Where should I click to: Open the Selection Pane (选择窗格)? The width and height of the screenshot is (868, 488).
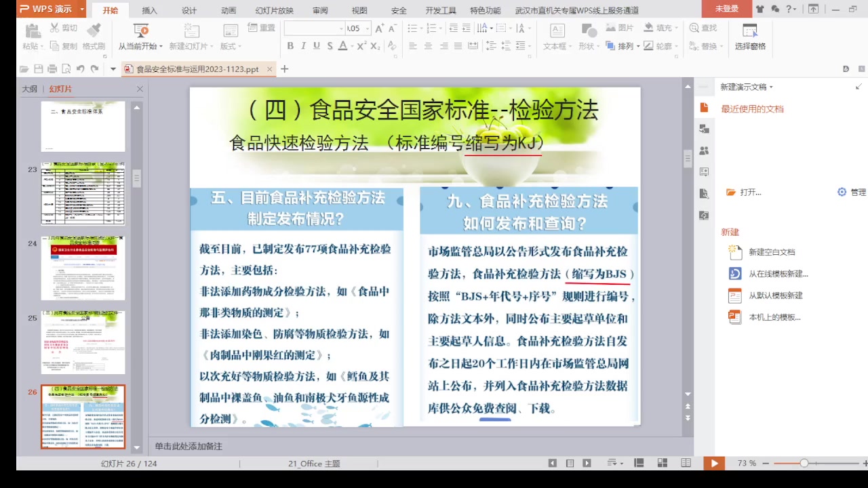(x=750, y=37)
